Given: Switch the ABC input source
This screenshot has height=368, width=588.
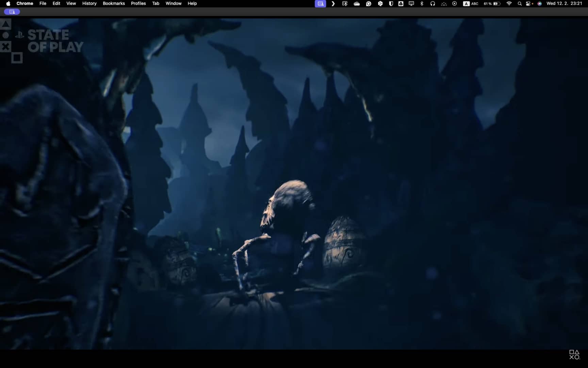Looking at the screenshot, I should click(471, 3).
